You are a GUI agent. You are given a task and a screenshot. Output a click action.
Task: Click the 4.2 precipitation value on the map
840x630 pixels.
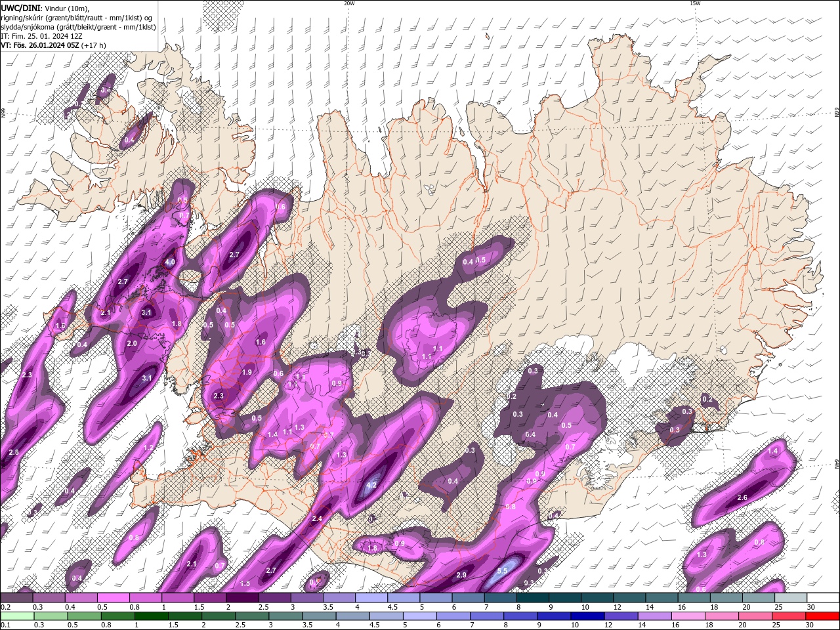click(371, 486)
